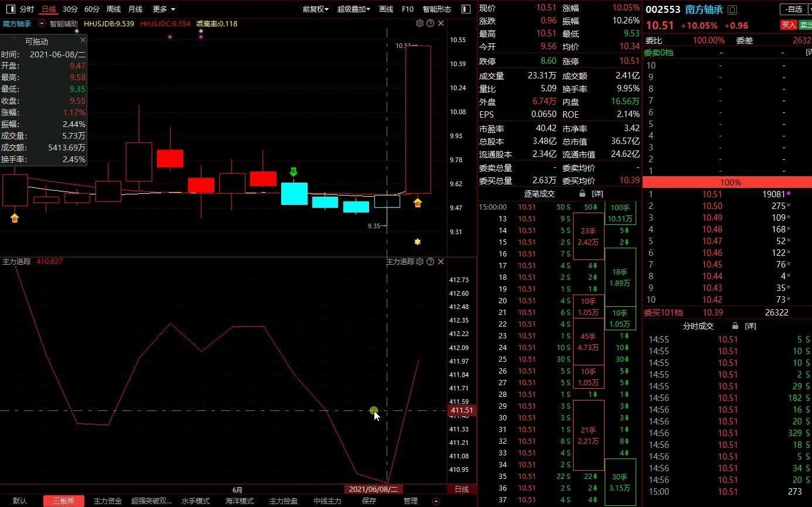Switch to 月线 monthly period

(x=135, y=9)
